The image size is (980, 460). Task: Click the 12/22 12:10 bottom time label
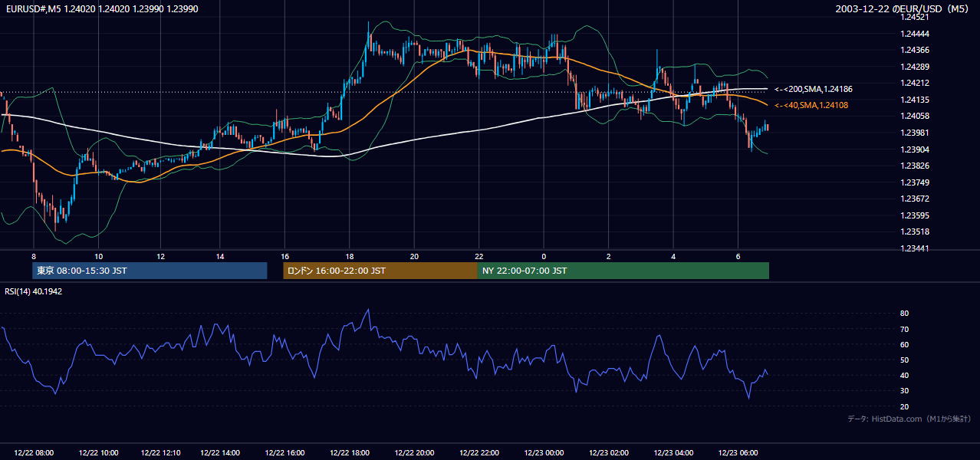tap(162, 453)
